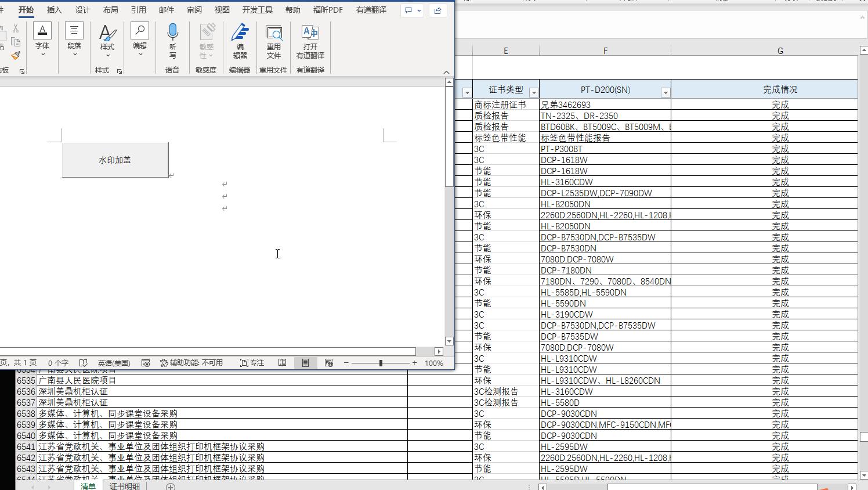Screen dimensions: 868x490
Task: Click the 重用文件 (Reuse Files) icon
Action: tap(274, 33)
